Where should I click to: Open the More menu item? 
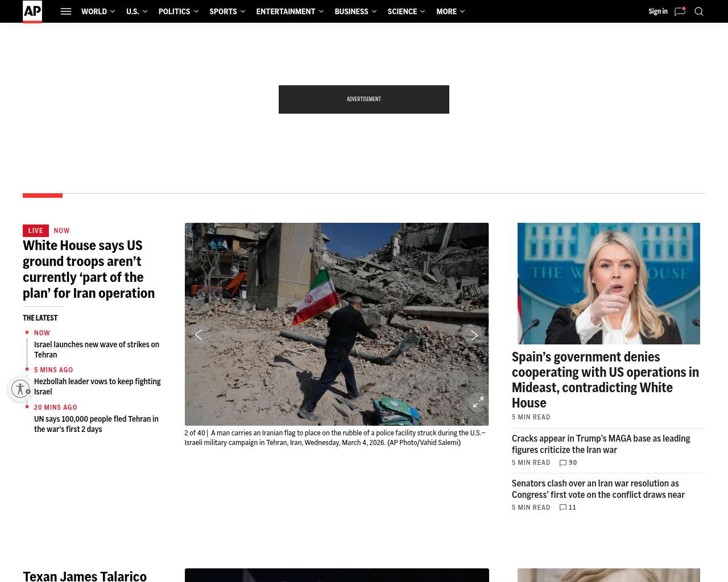point(446,11)
